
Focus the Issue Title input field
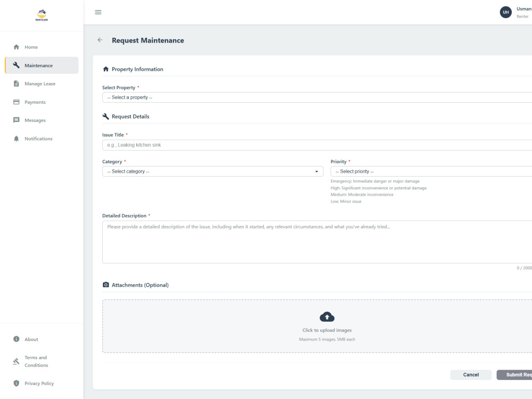pyautogui.click(x=317, y=145)
